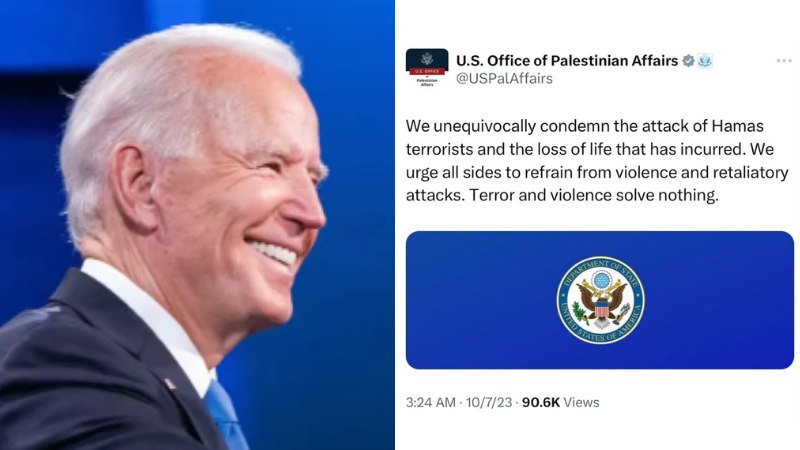Open the photo of the smiling white-haired man
Viewport: 800px width, 450px height.
point(197,225)
